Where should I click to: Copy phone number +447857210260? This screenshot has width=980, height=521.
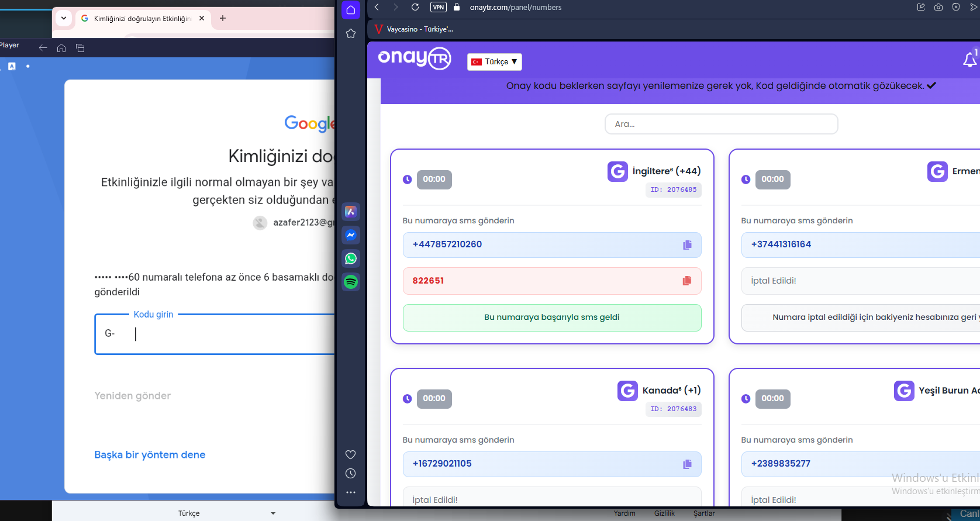pyautogui.click(x=687, y=245)
